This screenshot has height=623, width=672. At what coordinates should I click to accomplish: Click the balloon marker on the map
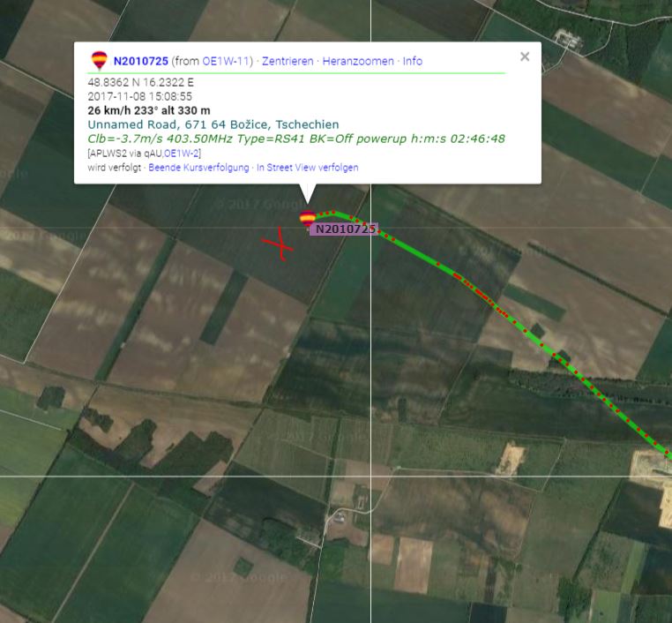[307, 219]
